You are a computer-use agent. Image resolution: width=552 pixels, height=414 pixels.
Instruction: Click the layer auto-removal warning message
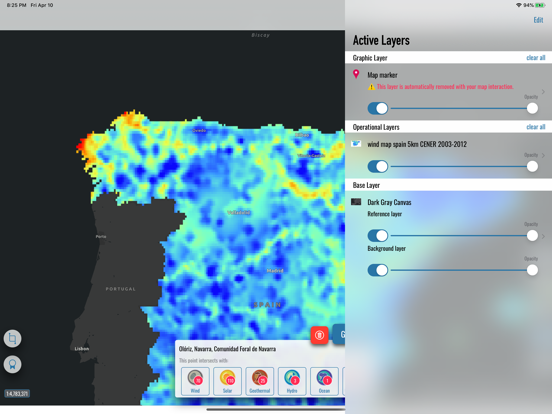pyautogui.click(x=445, y=87)
